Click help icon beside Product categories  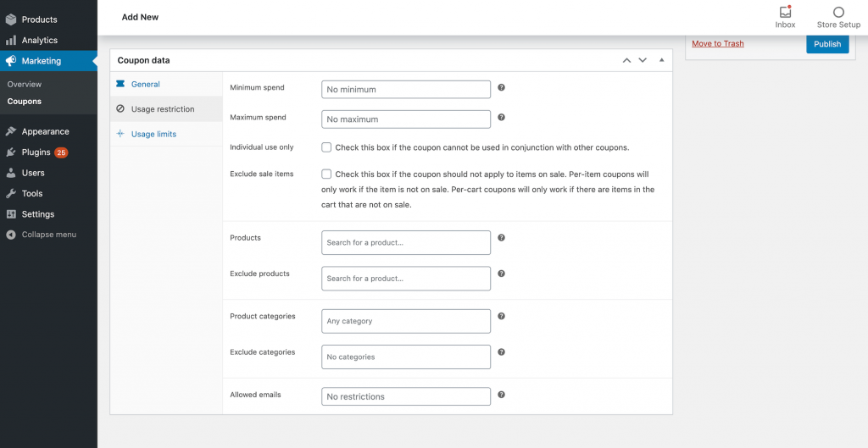[x=501, y=316]
